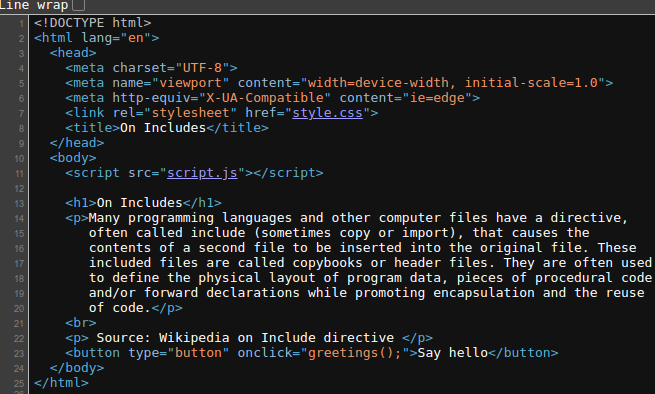The image size is (655, 394).
Task: Click the <br> tag
Action: pos(81,323)
